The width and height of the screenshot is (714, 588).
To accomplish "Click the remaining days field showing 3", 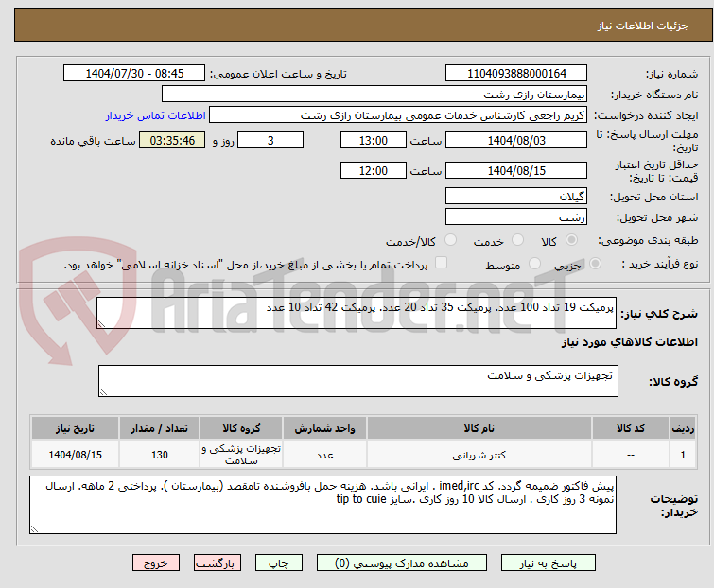I will pyautogui.click(x=270, y=140).
